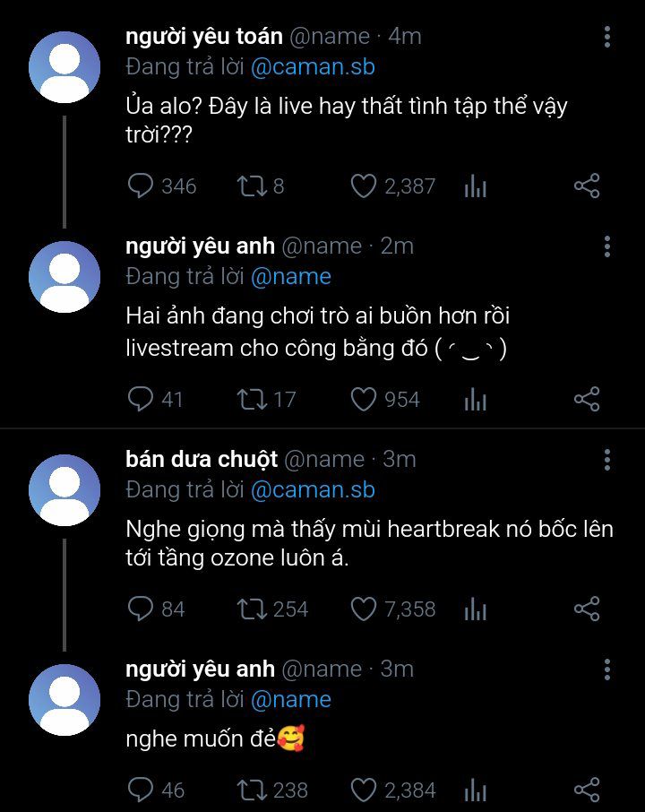645x812 pixels.
Task: Like the tweet with 954 likes
Action: (363, 399)
